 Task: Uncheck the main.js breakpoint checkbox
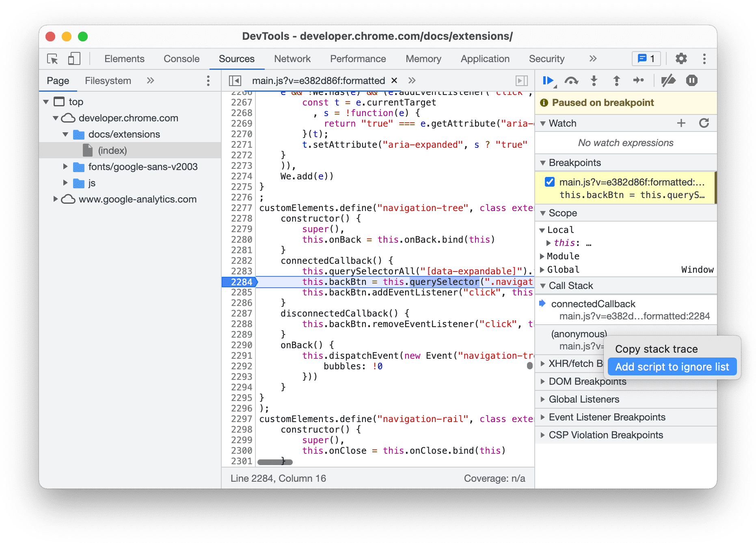click(549, 182)
